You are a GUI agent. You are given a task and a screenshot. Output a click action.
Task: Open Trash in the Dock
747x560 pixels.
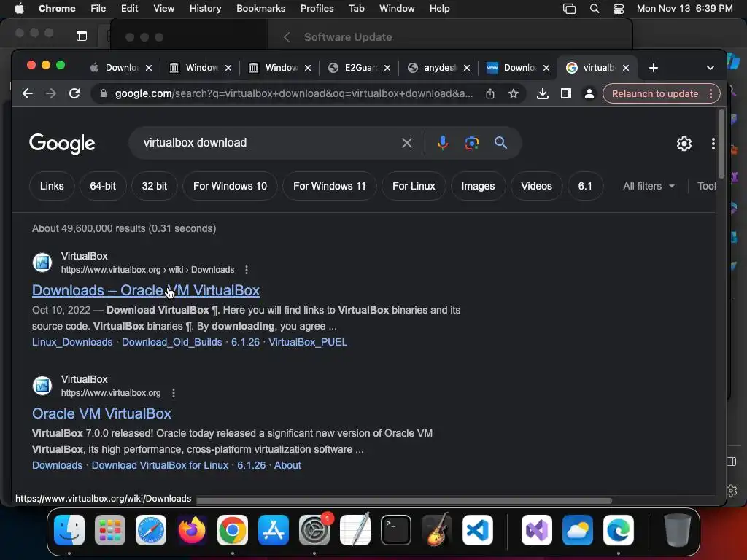678,530
